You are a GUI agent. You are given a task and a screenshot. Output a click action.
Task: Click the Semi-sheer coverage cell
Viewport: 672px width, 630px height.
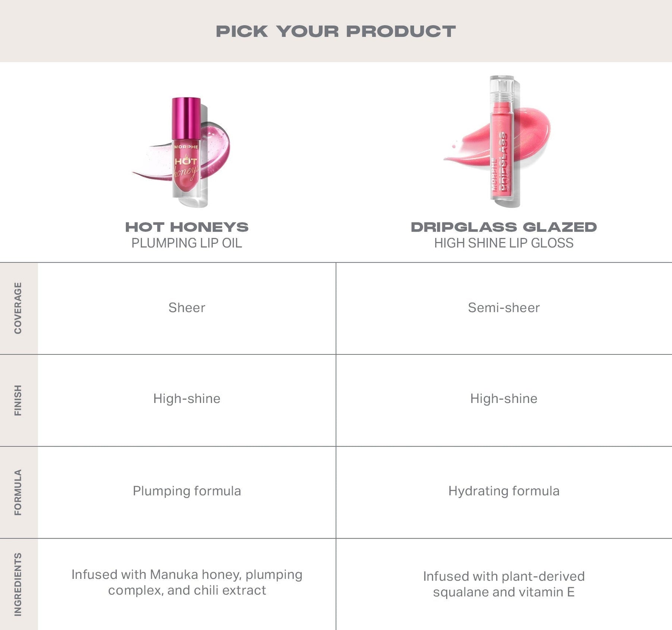[504, 308]
